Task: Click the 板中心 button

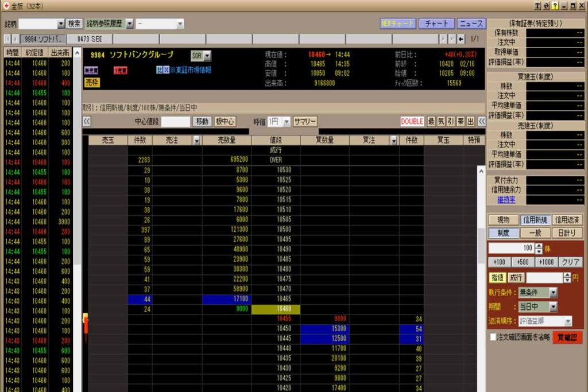Action: click(x=225, y=122)
